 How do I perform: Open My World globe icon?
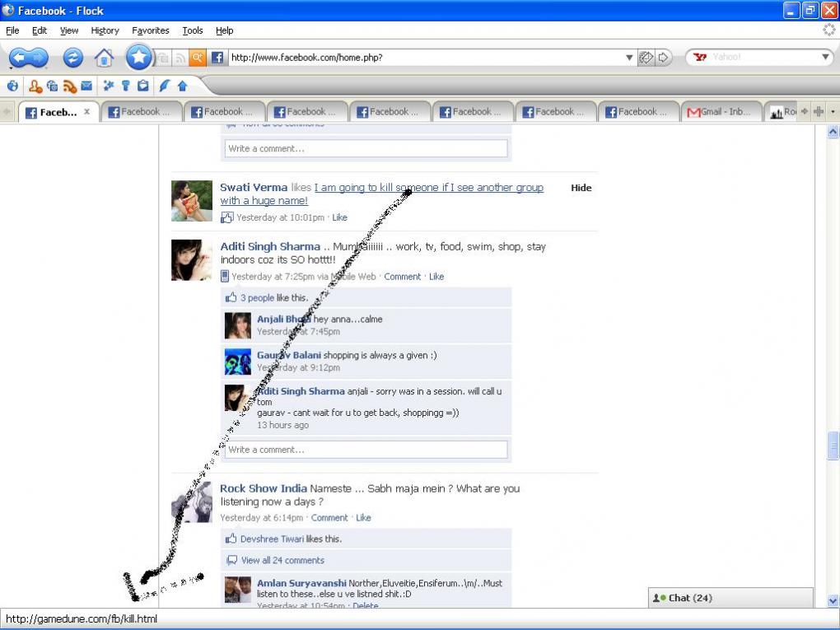point(12,86)
